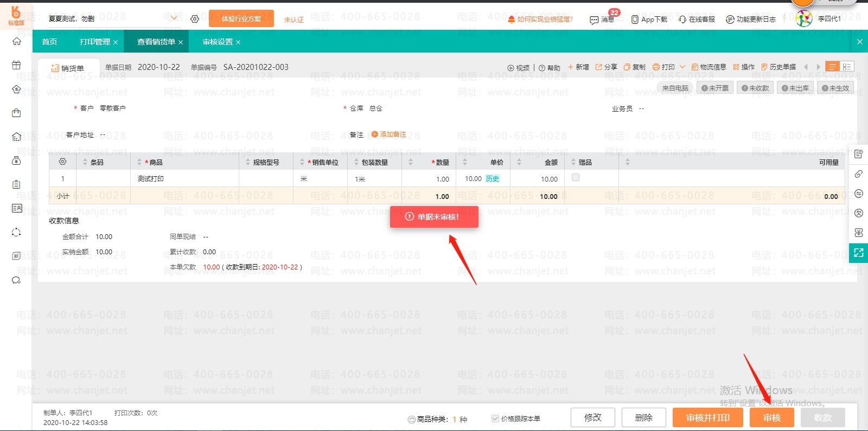Sort by the 包装数量 column header
Image resolution: width=868 pixels, height=431 pixels.
point(374,162)
